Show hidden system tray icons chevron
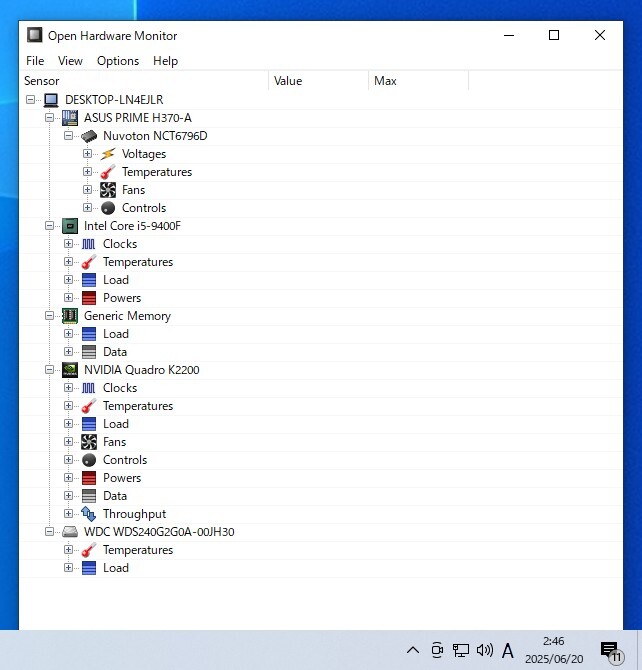Image resolution: width=642 pixels, height=670 pixels. pyautogui.click(x=413, y=650)
